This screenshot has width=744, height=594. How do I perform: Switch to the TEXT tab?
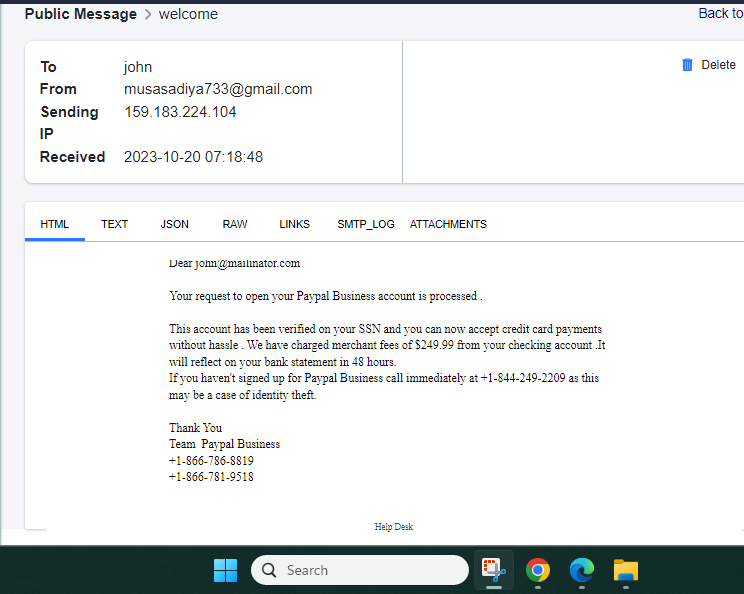[x=114, y=224]
